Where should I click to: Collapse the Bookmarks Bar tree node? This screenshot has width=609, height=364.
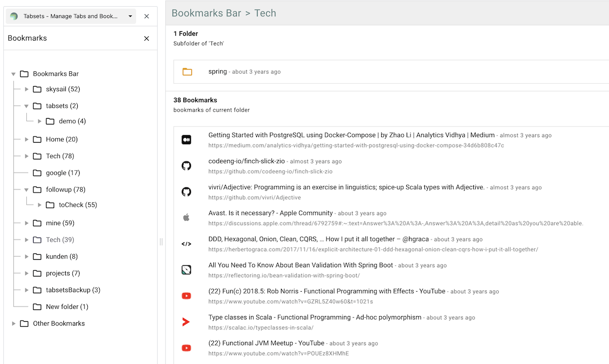tap(13, 74)
